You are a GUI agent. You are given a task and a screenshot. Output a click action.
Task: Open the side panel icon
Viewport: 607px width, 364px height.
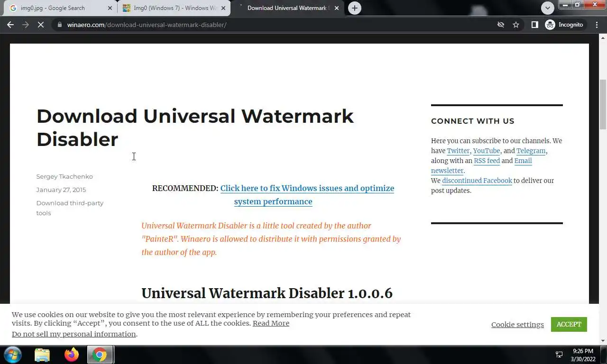click(534, 25)
